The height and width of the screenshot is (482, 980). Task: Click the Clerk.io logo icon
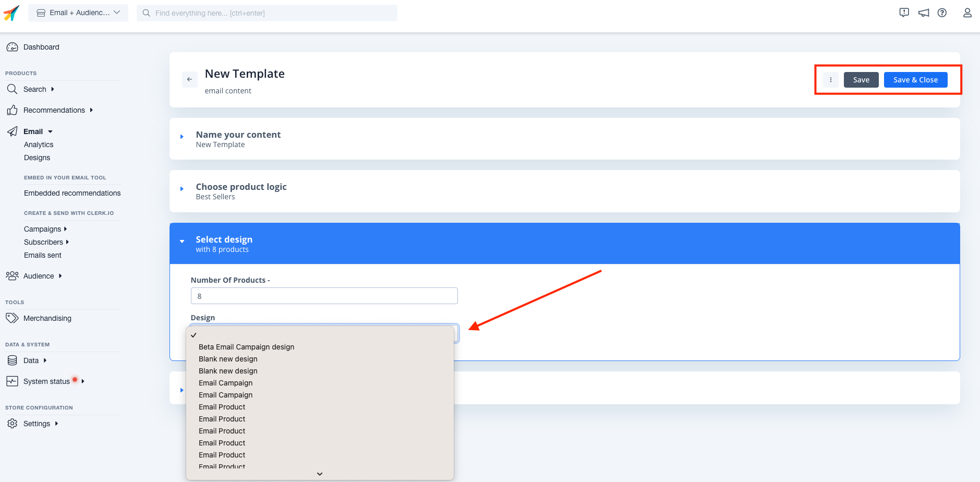click(x=11, y=13)
